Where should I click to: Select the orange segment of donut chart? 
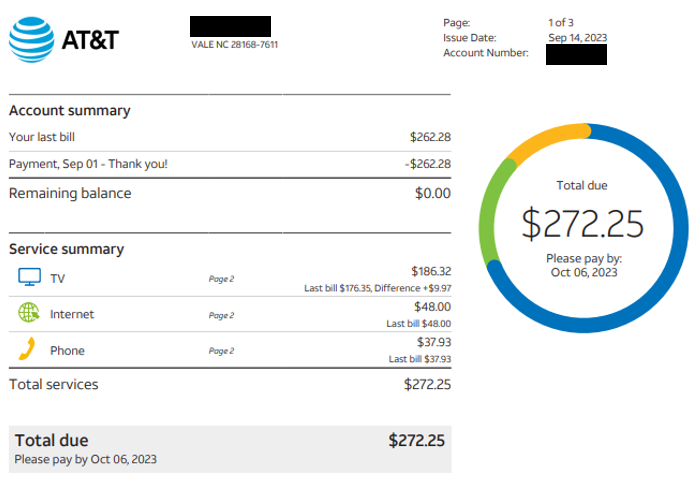coord(546,138)
